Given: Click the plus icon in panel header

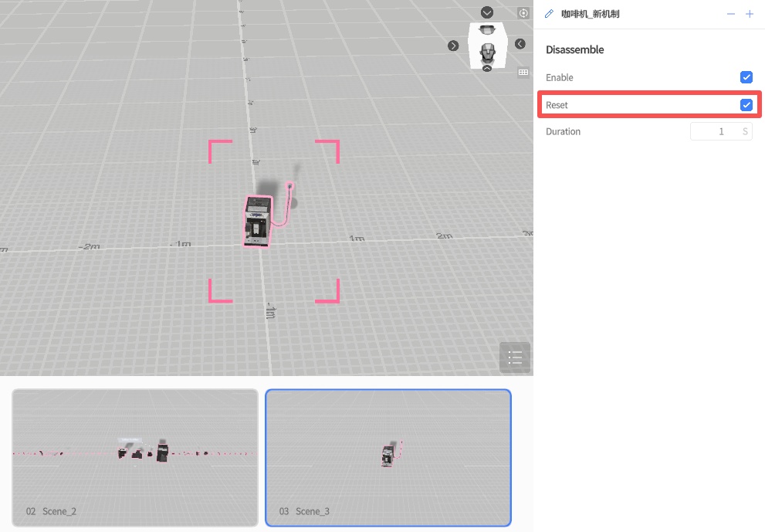Looking at the screenshot, I should (x=750, y=14).
